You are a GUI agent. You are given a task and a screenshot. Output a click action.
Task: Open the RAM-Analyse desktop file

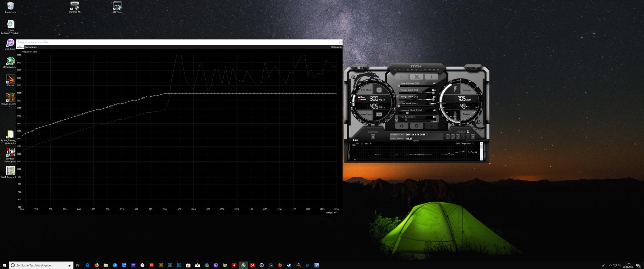pos(10,172)
